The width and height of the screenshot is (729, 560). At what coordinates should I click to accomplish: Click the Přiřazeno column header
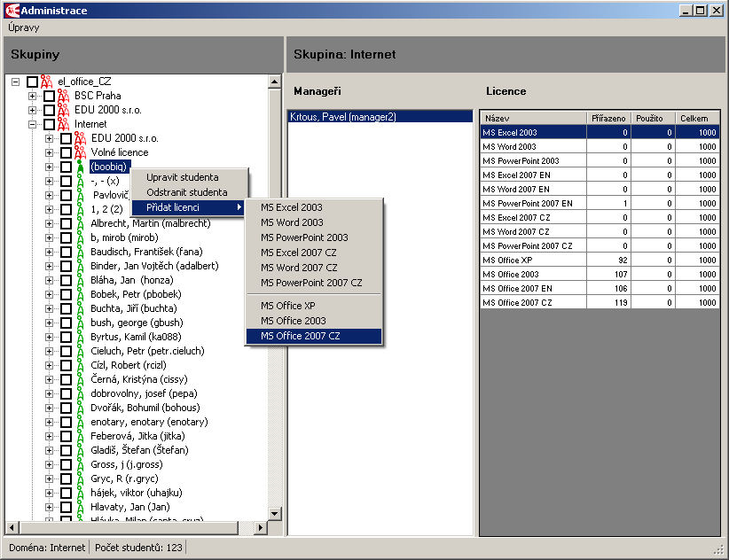(608, 119)
